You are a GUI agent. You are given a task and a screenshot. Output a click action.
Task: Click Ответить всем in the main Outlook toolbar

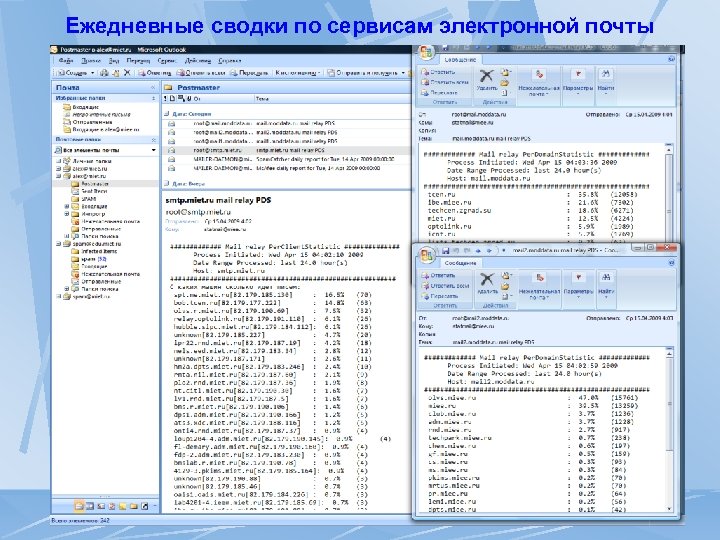click(x=201, y=73)
